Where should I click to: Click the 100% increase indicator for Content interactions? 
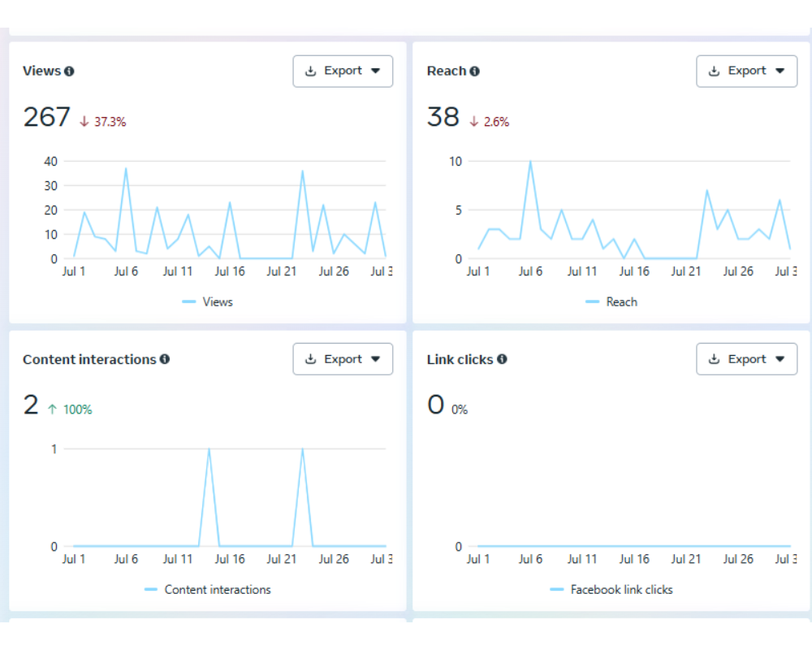click(x=70, y=409)
